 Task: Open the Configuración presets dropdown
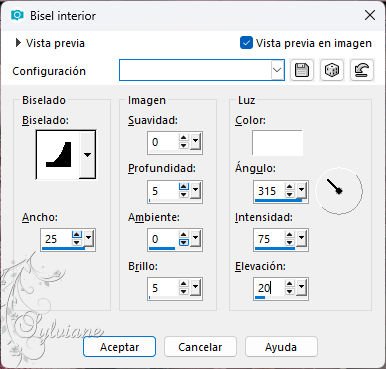tap(277, 70)
